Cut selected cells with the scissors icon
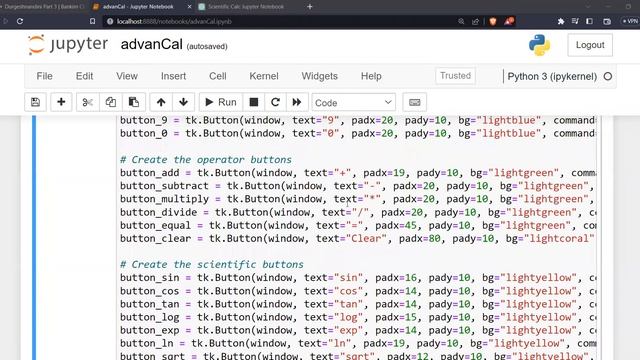This screenshot has height=360, width=640. [87, 102]
